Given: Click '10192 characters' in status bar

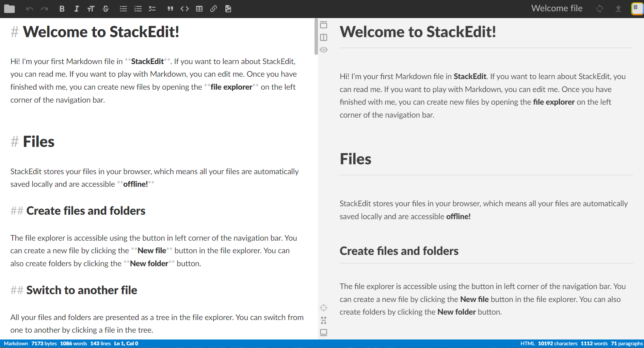Looking at the screenshot, I should [x=558, y=344].
